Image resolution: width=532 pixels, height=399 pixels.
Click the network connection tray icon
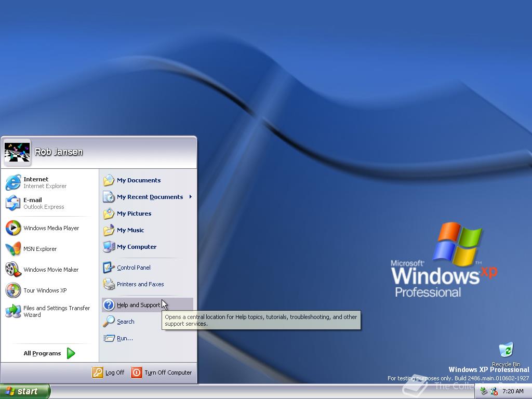pos(484,391)
